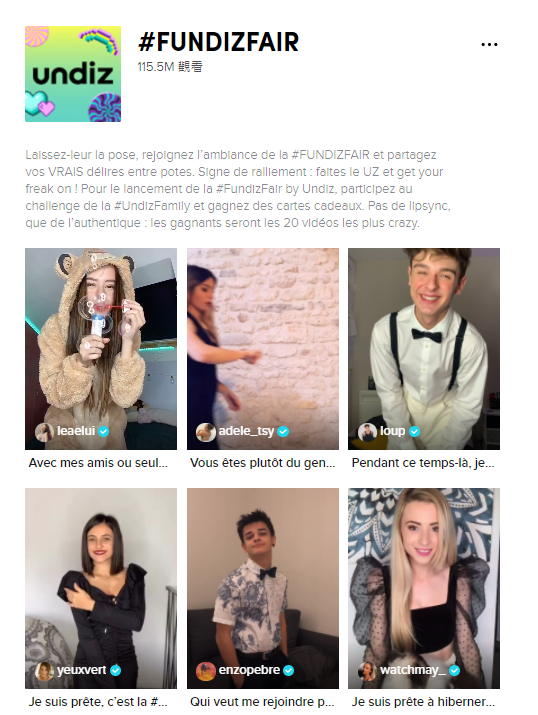538x715 pixels.
Task: Open watchmay_'s video thumbnail
Action: pyautogui.click(x=424, y=588)
